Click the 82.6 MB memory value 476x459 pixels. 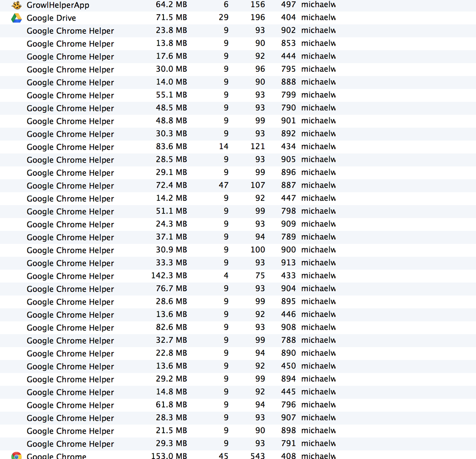click(x=171, y=327)
